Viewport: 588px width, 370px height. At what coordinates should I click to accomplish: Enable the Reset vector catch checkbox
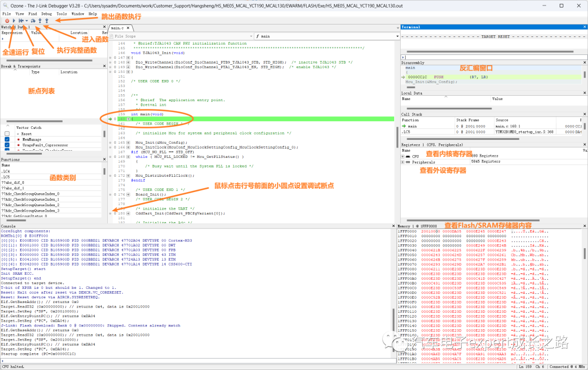coord(7,134)
